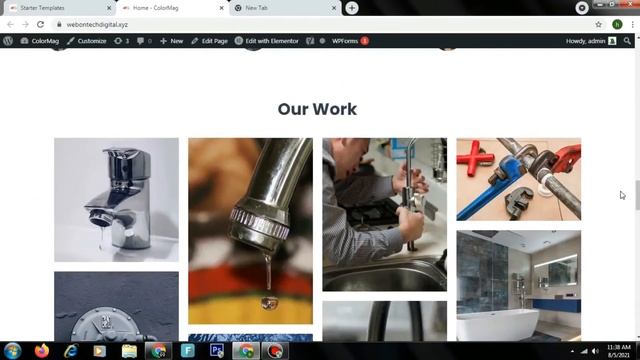The image size is (640, 360).
Task: Open the Chrome three-dot menu
Action: [632, 24]
